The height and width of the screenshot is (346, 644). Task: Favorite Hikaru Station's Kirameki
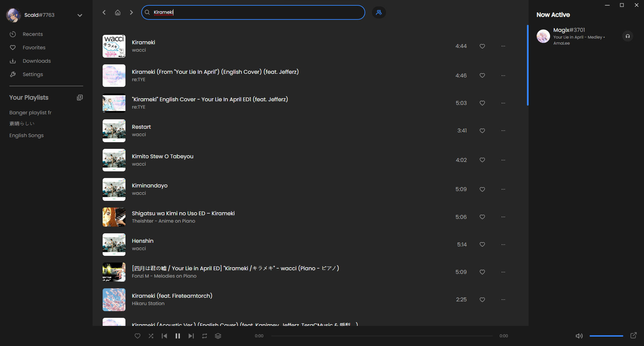pyautogui.click(x=482, y=300)
